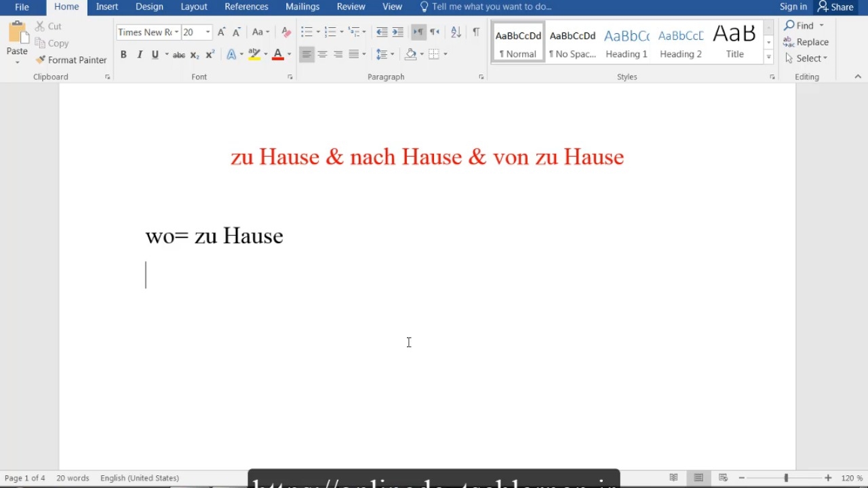Click the Tell me what you want search box
Image resolution: width=868 pixels, height=488 pixels.
tap(491, 7)
